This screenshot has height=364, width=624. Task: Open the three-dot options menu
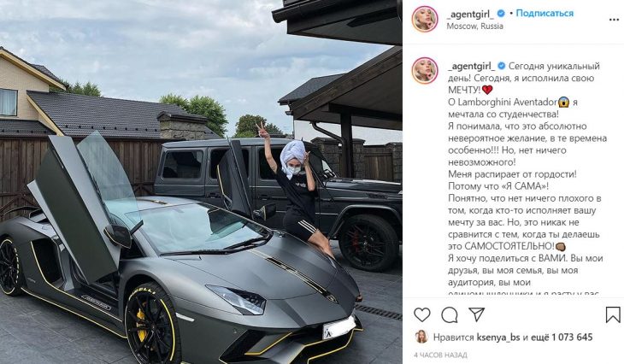pyautogui.click(x=614, y=19)
